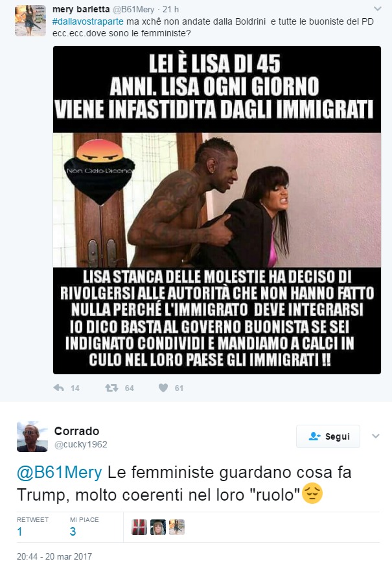Open the #dallavostraparte hashtag link
392x570 pixels.
coord(88,21)
